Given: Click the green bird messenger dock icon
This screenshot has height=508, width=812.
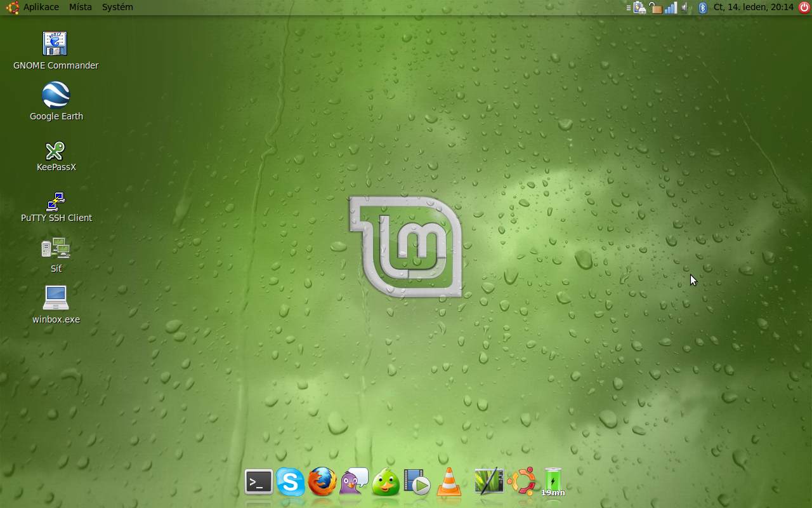Looking at the screenshot, I should point(385,483).
